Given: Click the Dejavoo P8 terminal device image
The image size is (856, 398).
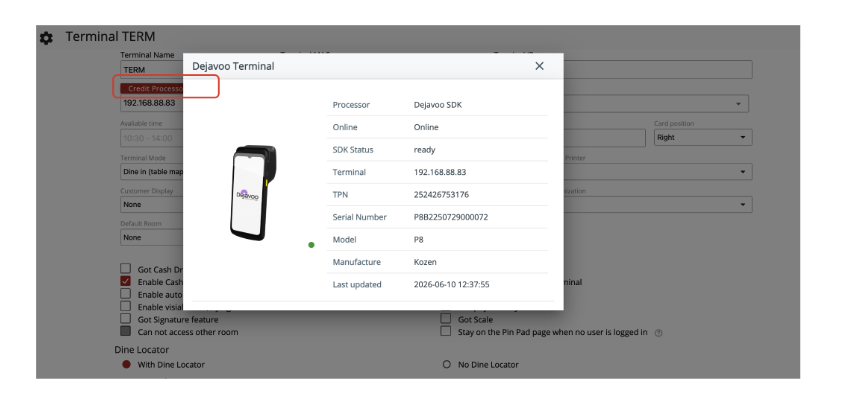Looking at the screenshot, I should point(252,193).
